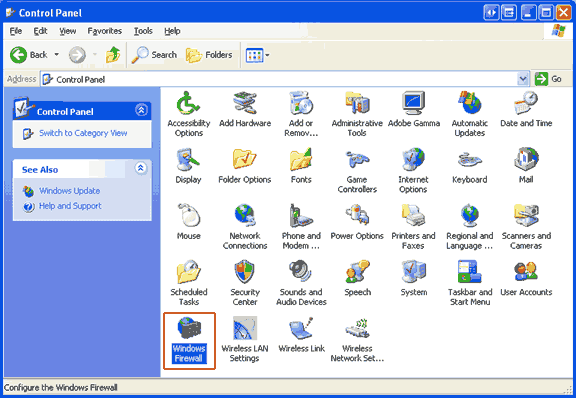Click the Go button

[548, 79]
